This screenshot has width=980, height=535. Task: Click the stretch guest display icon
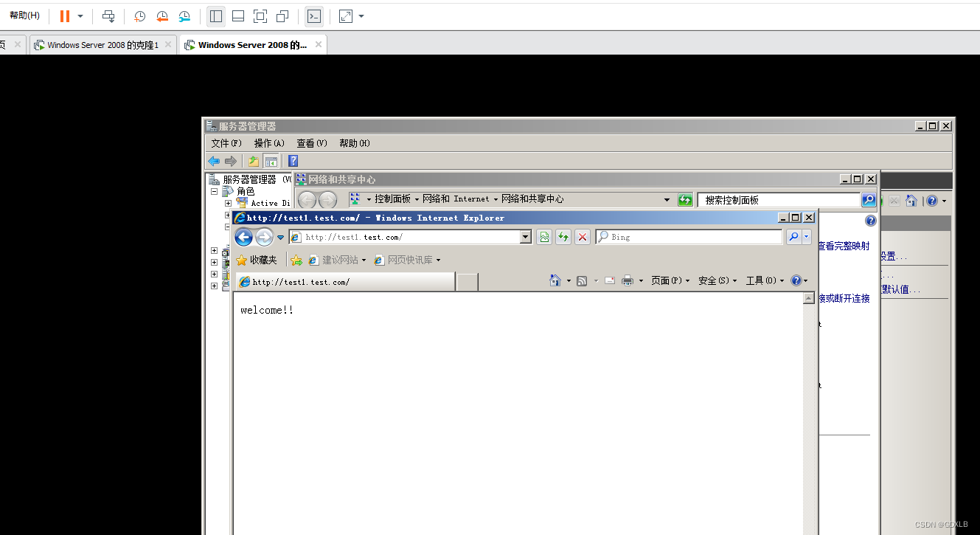pyautogui.click(x=346, y=15)
